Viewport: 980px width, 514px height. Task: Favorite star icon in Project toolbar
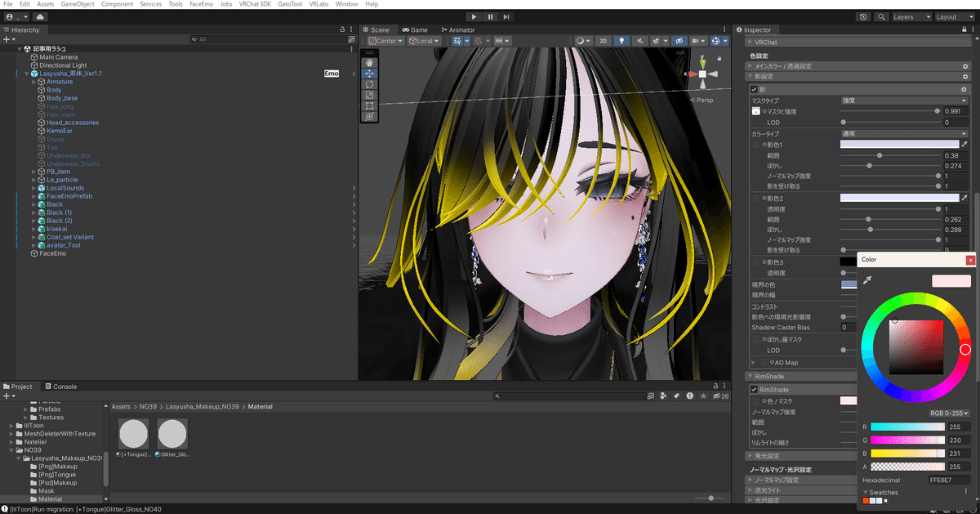point(703,396)
